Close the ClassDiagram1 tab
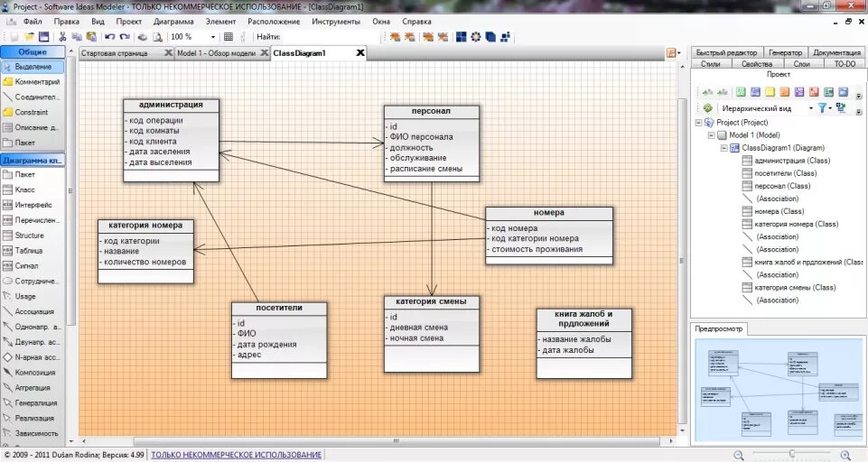 tap(359, 52)
